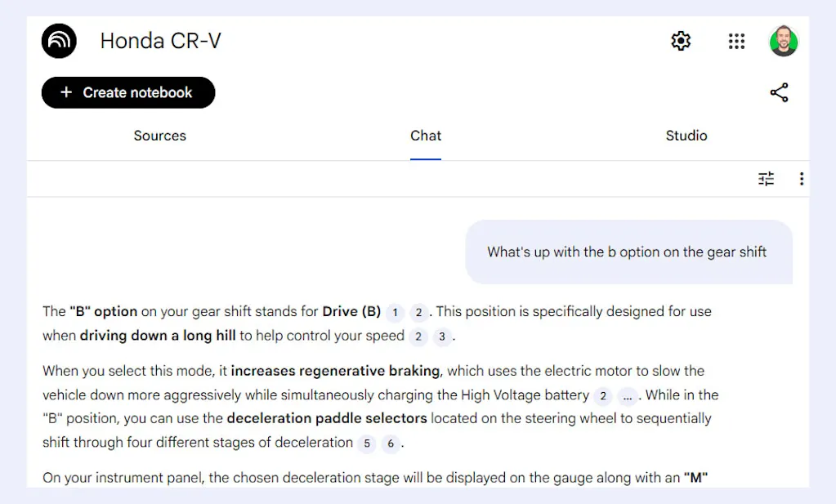Screen dimensions: 836x504
Task: Click the user question message bubble
Action: pos(627,252)
